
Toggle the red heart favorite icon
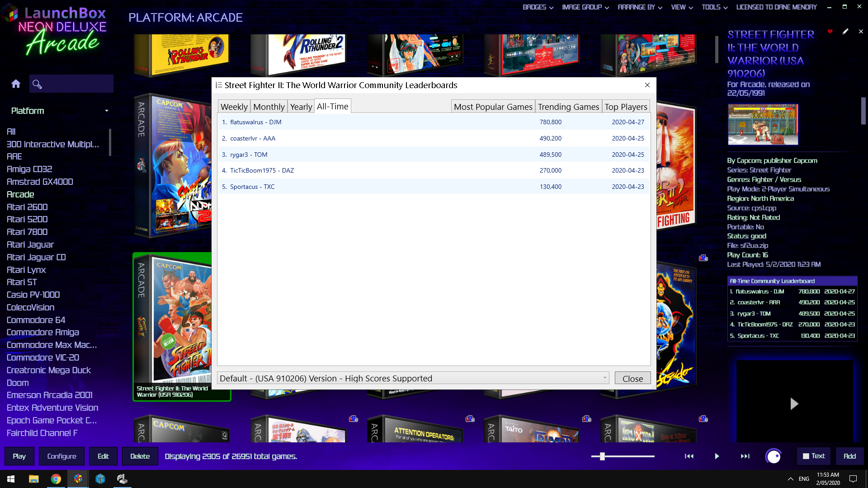coord(830,31)
